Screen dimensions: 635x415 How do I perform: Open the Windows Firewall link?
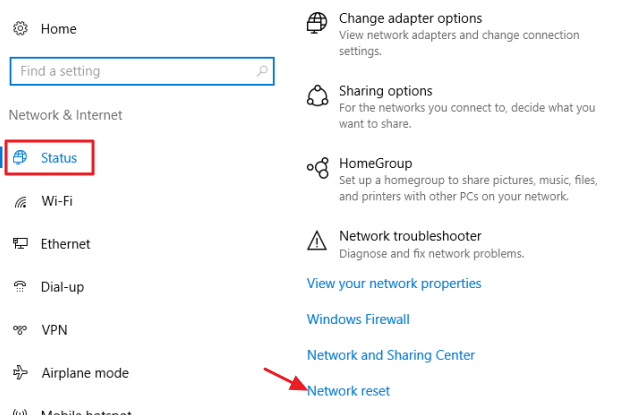[x=358, y=319]
